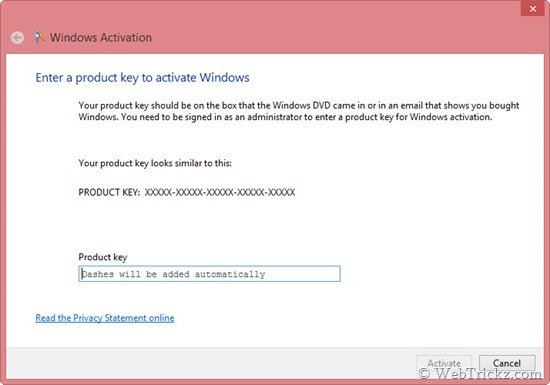
Task: Click the Windows Activation keys icon
Action: coord(39,37)
